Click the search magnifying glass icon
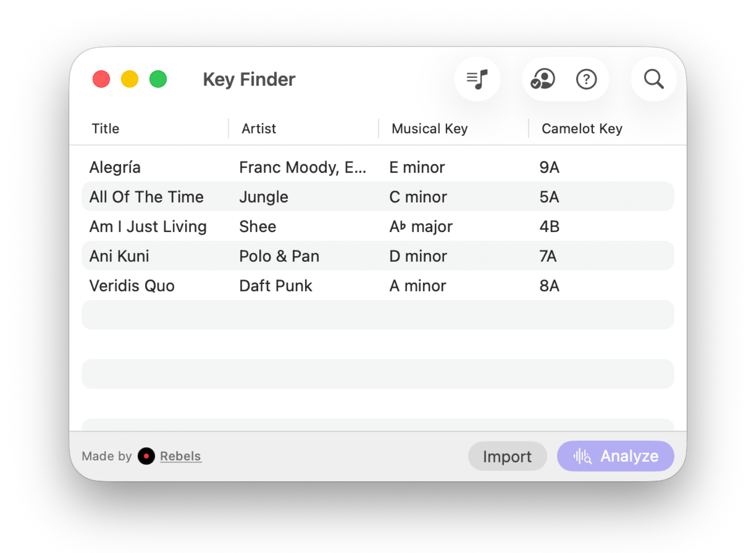 (653, 79)
